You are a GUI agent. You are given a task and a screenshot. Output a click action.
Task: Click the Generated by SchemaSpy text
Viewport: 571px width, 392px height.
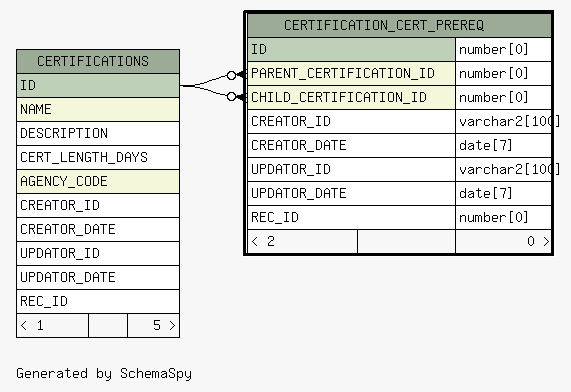(104, 374)
